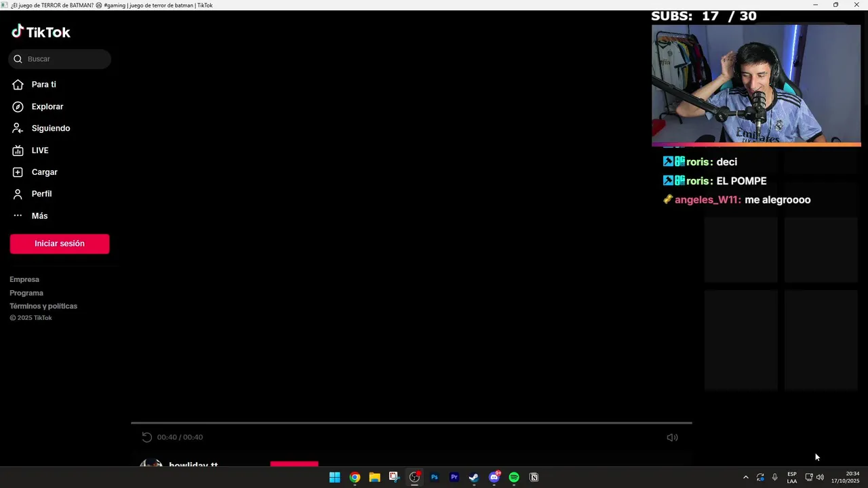
Task: Open the Para ti feed
Action: click(x=43, y=85)
